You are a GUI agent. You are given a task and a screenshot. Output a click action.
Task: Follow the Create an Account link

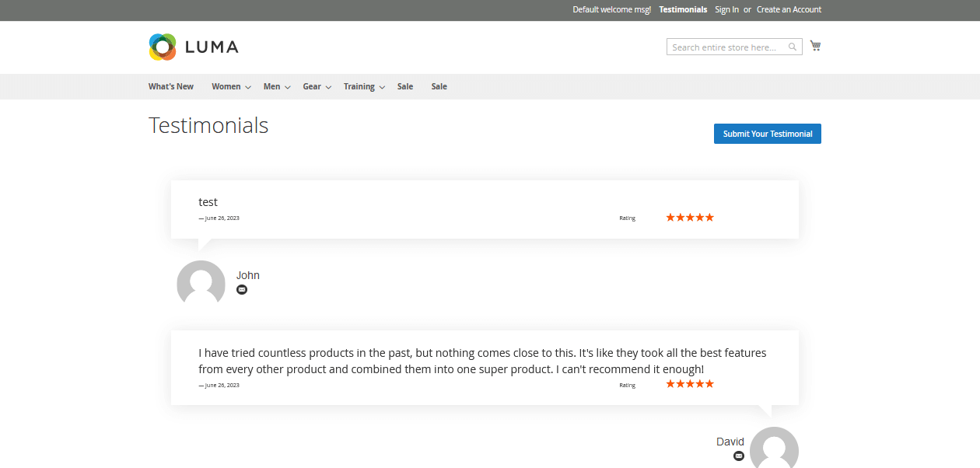pos(789,10)
